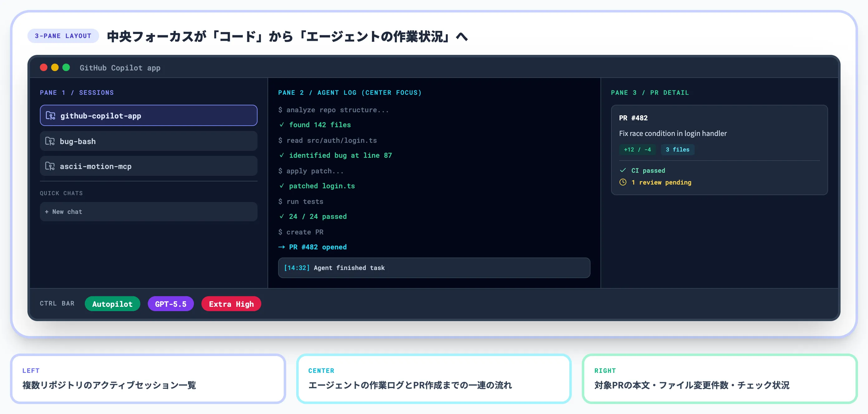
Task: Click the checkmark before found 142 files
Action: 282,125
